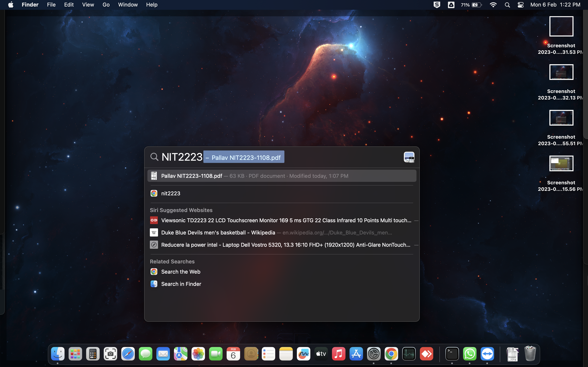
Task: Open the Trash in the Dock
Action: coord(530,354)
